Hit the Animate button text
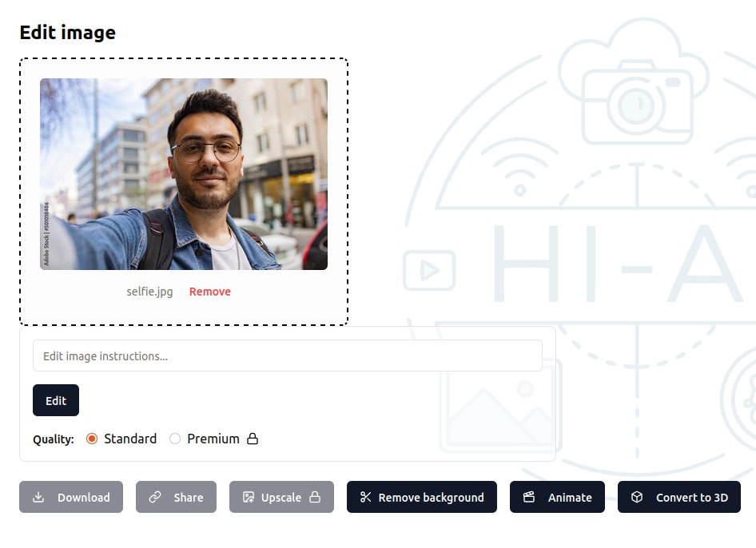This screenshot has width=756, height=548. (570, 497)
